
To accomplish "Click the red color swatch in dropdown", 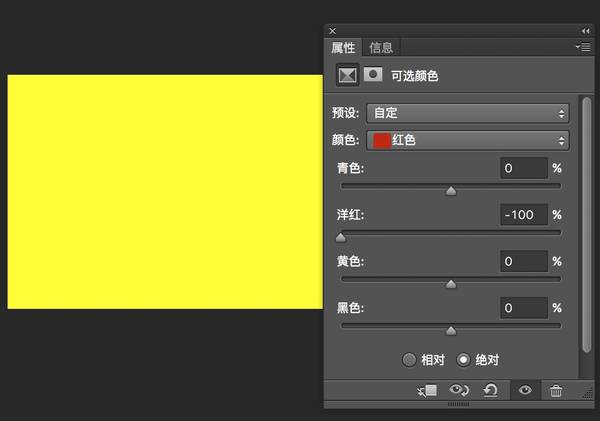I will (382, 140).
